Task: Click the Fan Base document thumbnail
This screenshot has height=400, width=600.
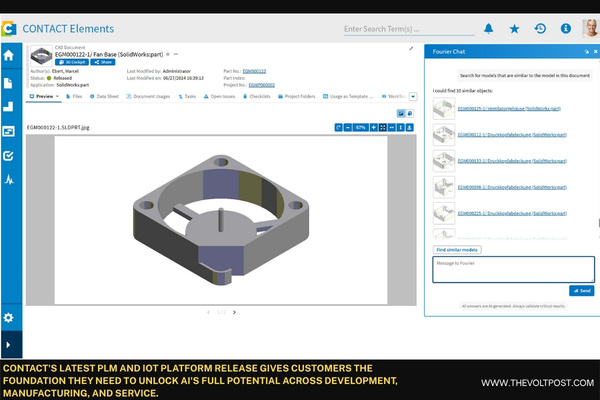Action: [41, 56]
